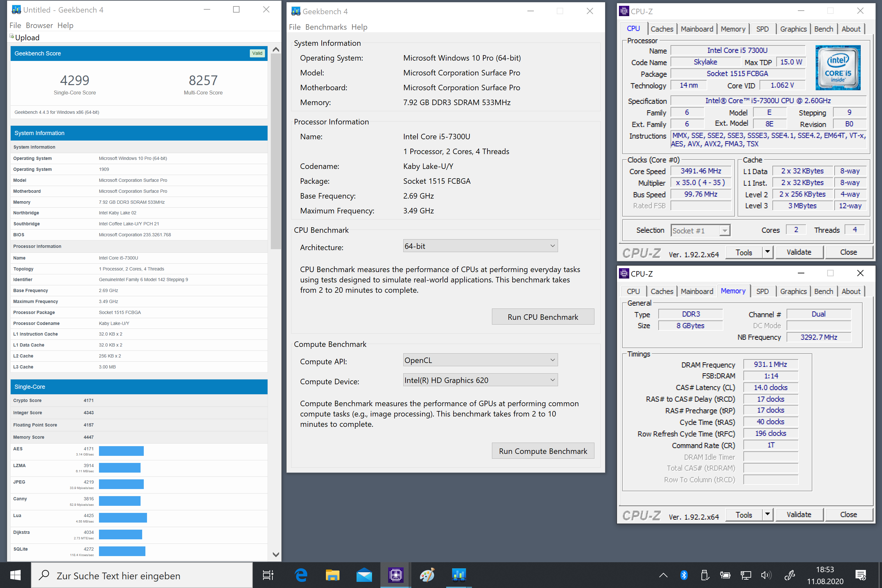
Task: Open the Compute API OpenCL dropdown
Action: coord(480,360)
